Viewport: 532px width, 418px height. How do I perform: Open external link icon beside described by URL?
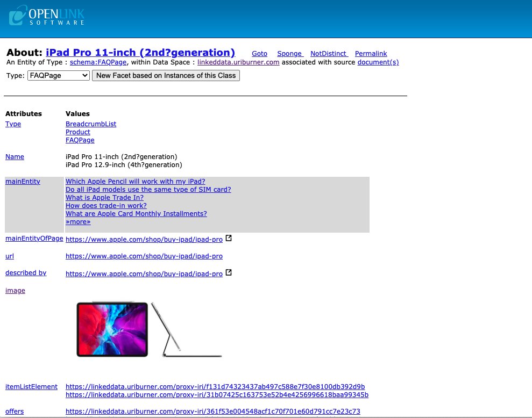tap(229, 272)
